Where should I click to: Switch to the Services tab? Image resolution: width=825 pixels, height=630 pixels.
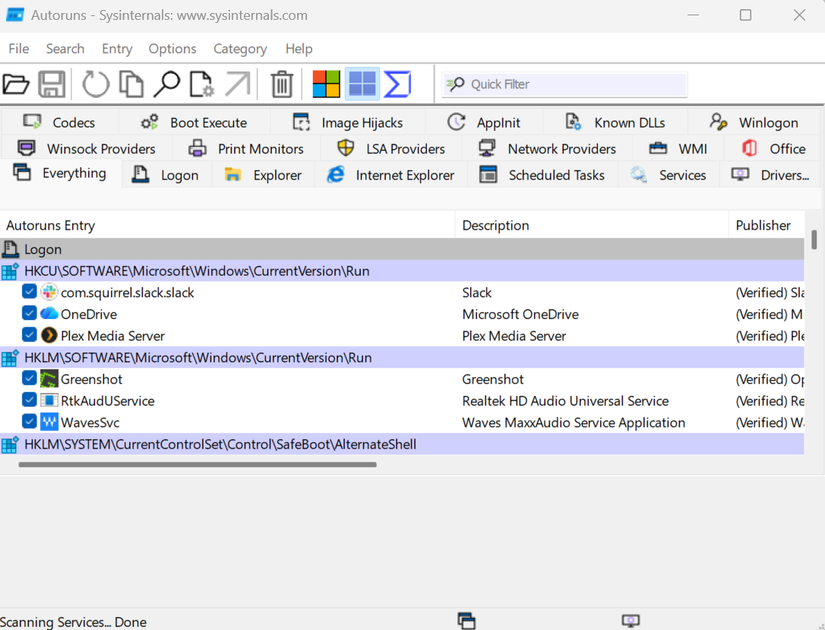coord(679,174)
